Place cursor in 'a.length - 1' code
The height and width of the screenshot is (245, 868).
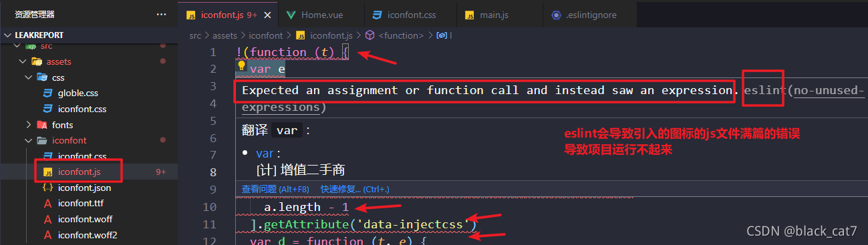click(x=306, y=208)
